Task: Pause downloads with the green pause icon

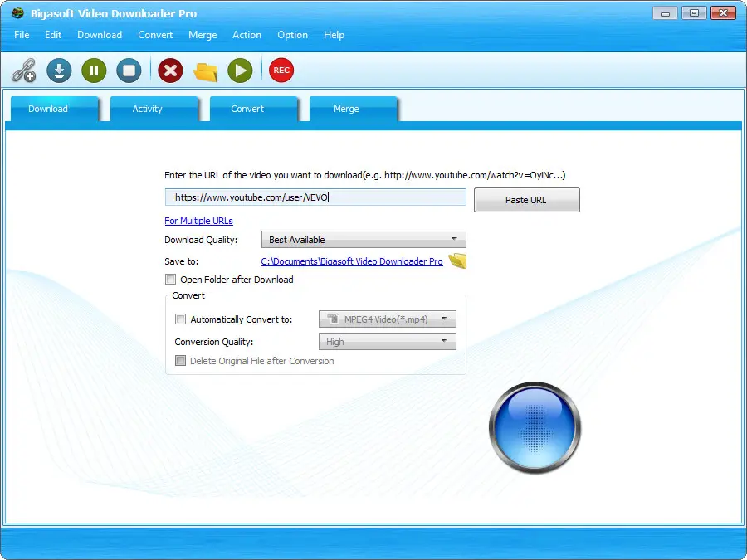Action: point(94,71)
